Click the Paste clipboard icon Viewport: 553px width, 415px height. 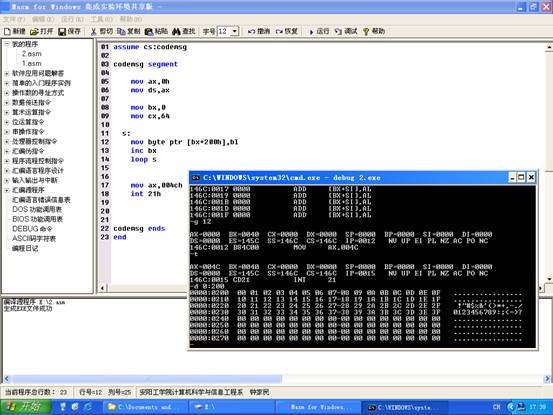(149, 31)
